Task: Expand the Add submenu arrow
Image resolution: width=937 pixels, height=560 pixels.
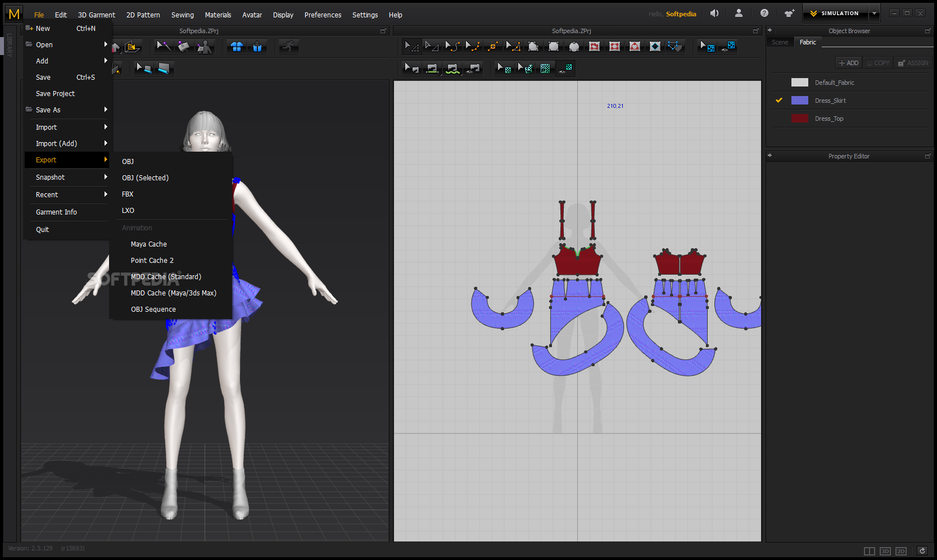Action: (x=106, y=61)
